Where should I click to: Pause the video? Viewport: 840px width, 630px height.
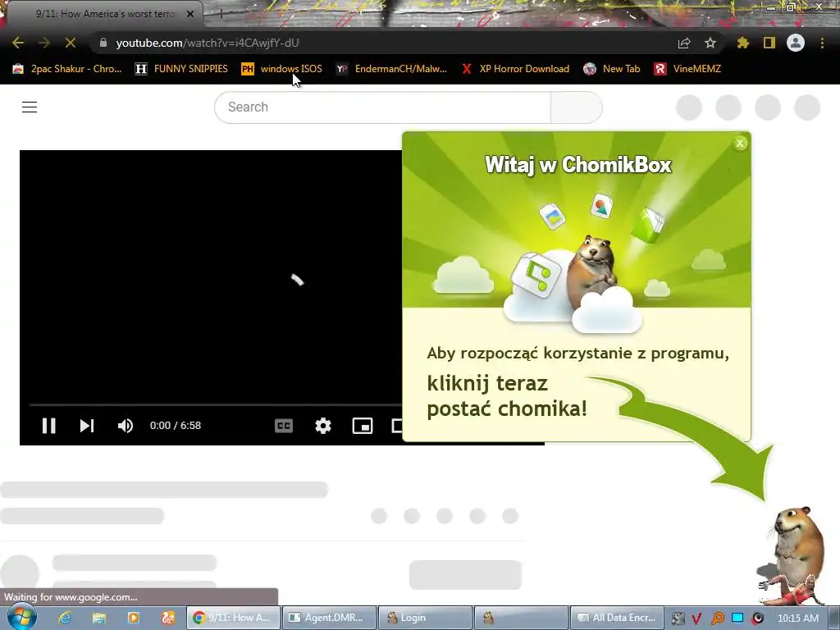point(48,426)
